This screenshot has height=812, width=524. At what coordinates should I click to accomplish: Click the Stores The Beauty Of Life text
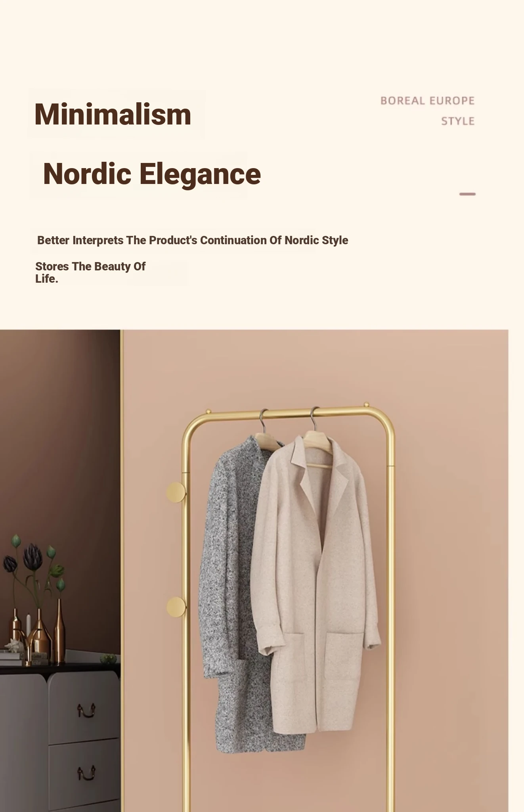pos(90,272)
